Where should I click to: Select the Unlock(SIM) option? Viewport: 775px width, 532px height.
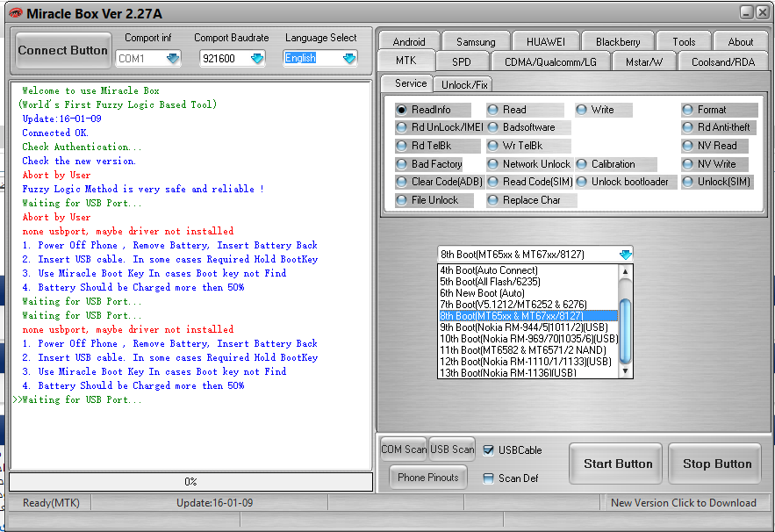point(719,182)
